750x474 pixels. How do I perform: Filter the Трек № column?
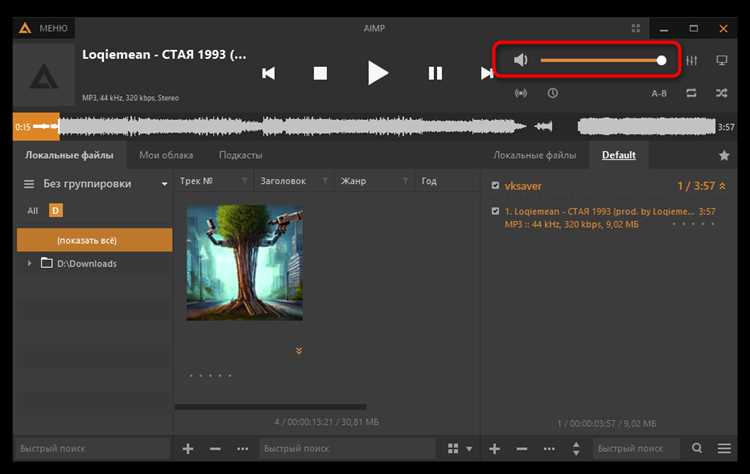(244, 181)
